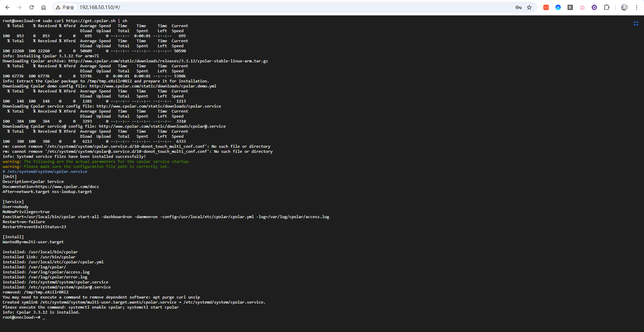Open the saved passwords key icon
The width and height of the screenshot is (644, 332).
[x=518, y=7]
